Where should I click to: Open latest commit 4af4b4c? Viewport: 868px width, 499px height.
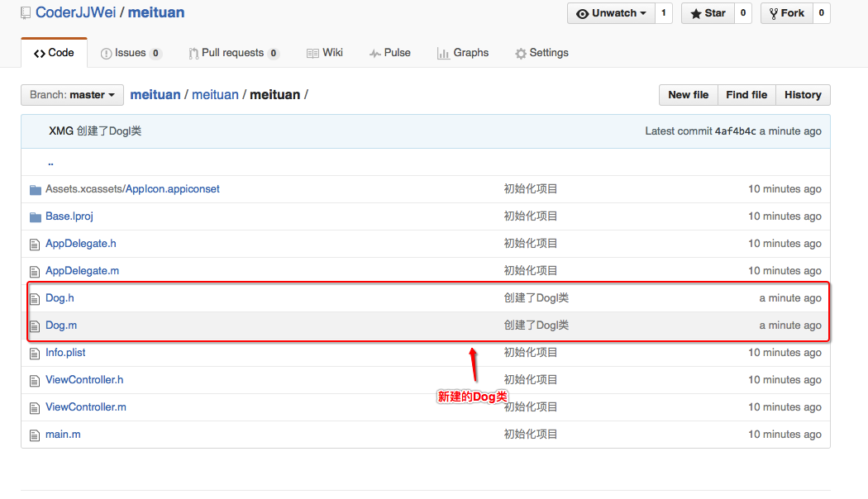coord(735,131)
